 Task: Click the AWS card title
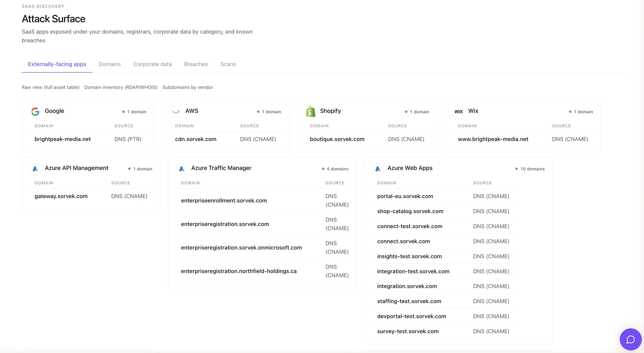[x=192, y=111]
